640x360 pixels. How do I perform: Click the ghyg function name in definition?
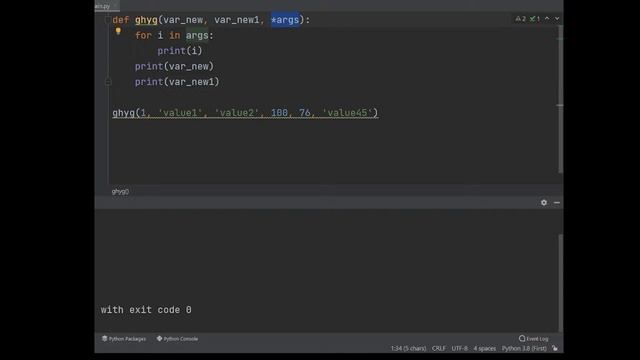[146, 20]
